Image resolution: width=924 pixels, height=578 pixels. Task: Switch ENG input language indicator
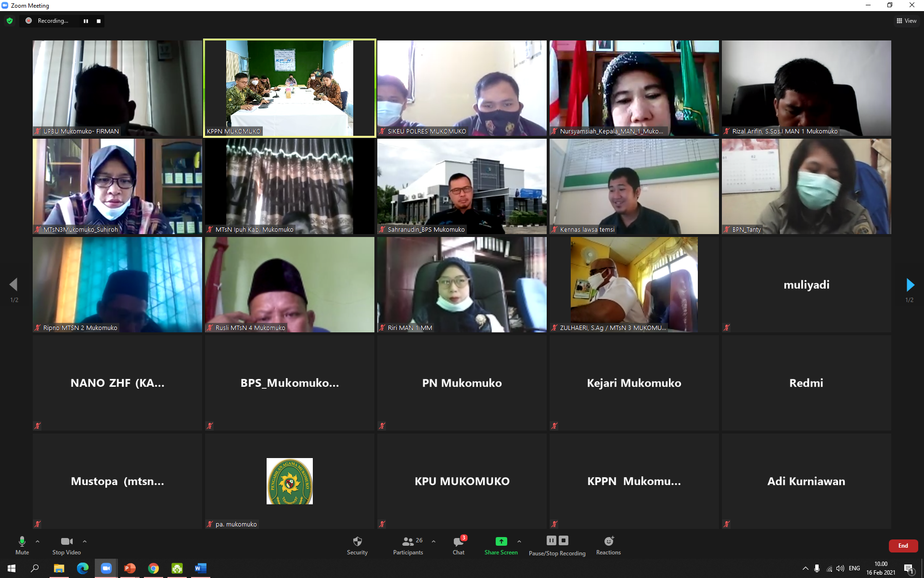854,568
